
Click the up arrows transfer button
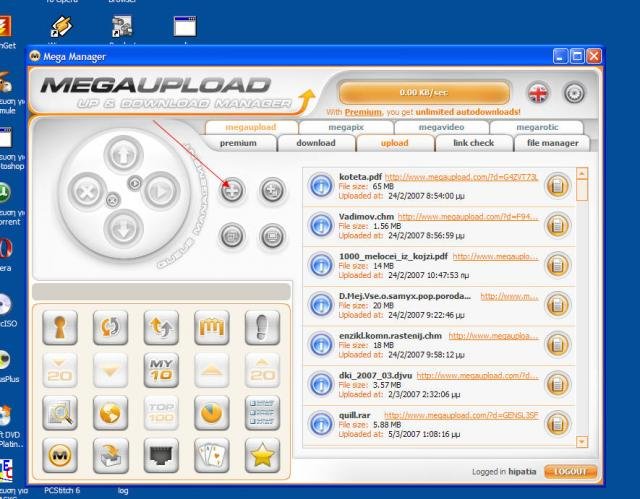pos(161,327)
